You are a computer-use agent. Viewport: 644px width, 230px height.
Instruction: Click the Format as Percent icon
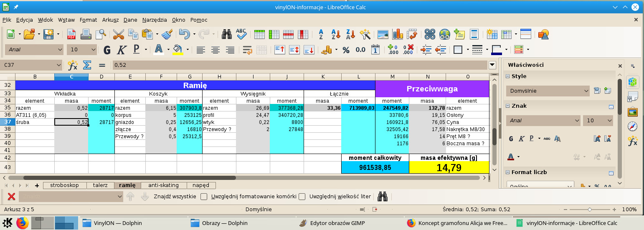tap(346, 50)
